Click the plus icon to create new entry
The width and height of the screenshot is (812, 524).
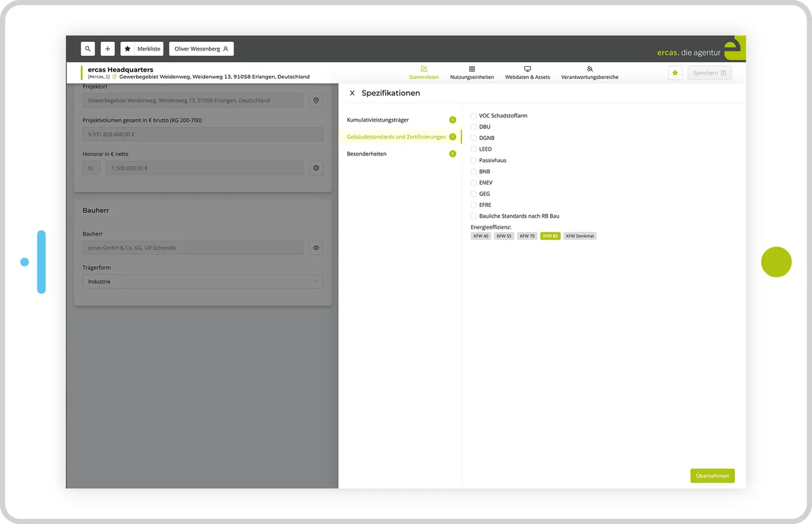pyautogui.click(x=108, y=48)
